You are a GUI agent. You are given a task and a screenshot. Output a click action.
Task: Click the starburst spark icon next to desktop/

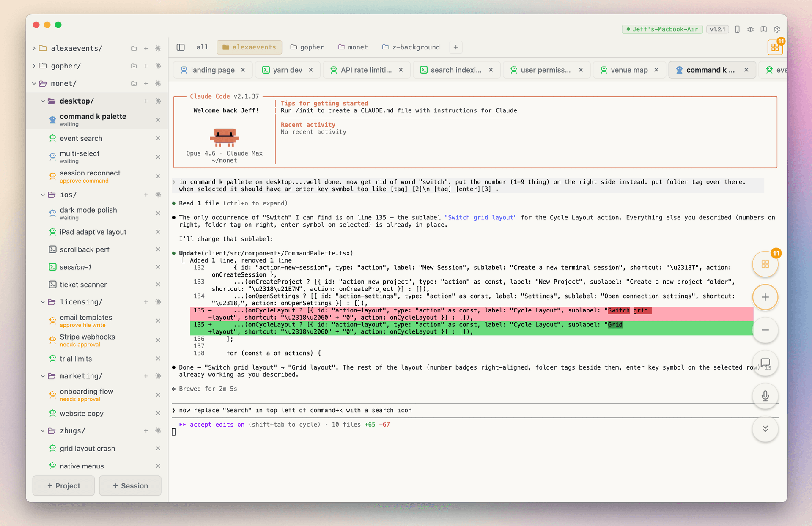point(158,101)
